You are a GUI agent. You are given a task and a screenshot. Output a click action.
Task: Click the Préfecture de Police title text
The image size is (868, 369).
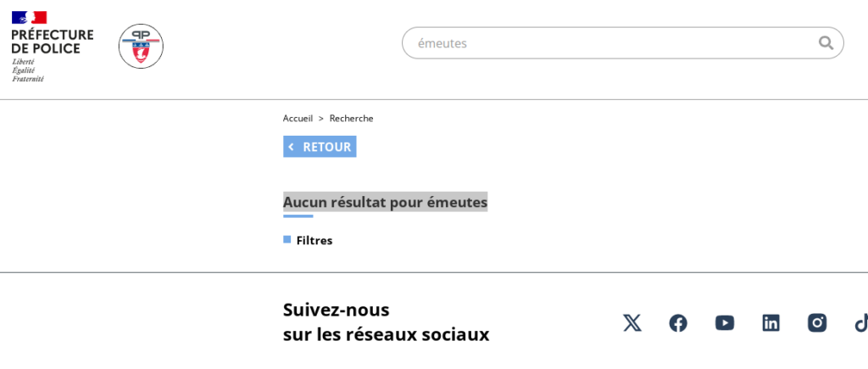(x=52, y=42)
